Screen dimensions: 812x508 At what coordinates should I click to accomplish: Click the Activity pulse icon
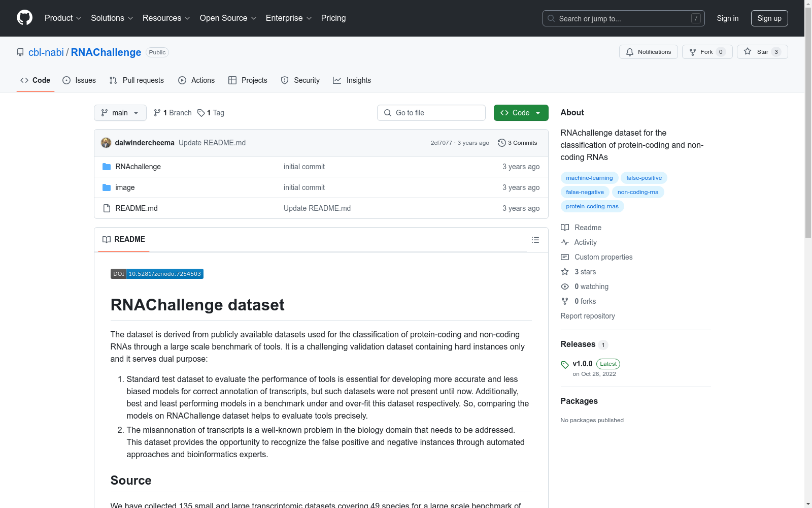pos(565,242)
